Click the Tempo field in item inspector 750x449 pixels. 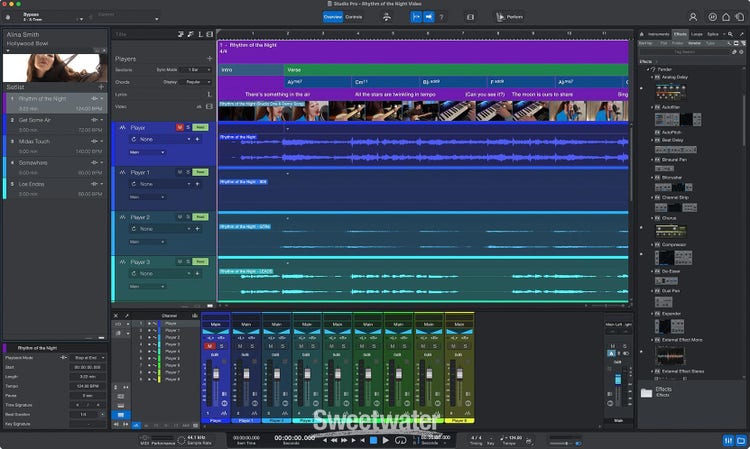(x=88, y=386)
